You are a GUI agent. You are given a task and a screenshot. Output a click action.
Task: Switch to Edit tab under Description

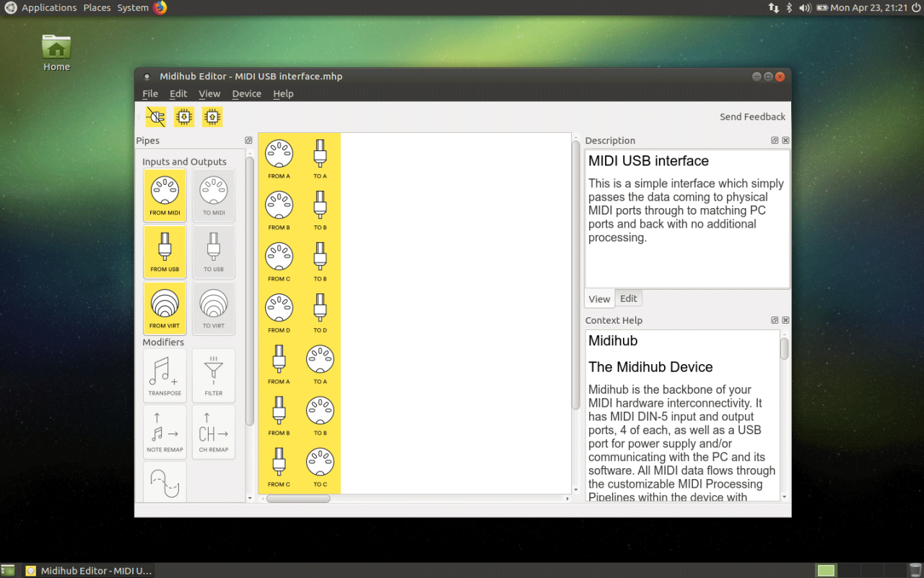629,298
